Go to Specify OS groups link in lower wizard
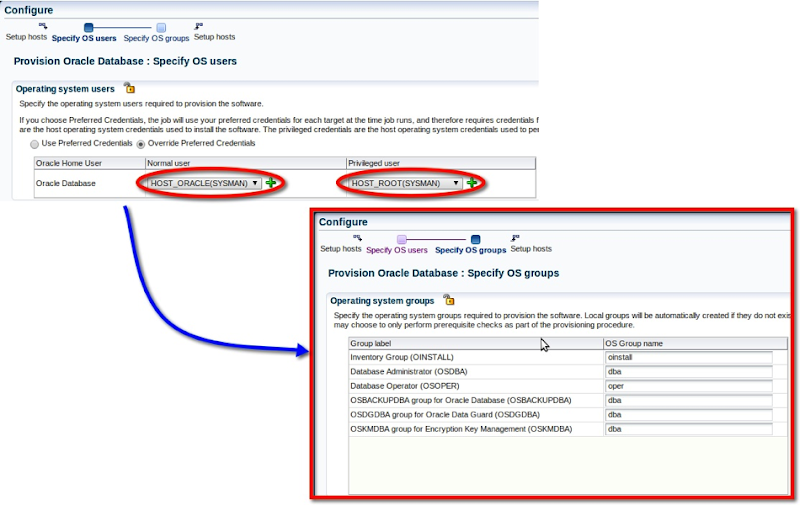This screenshot has height=505, width=800. (470, 250)
